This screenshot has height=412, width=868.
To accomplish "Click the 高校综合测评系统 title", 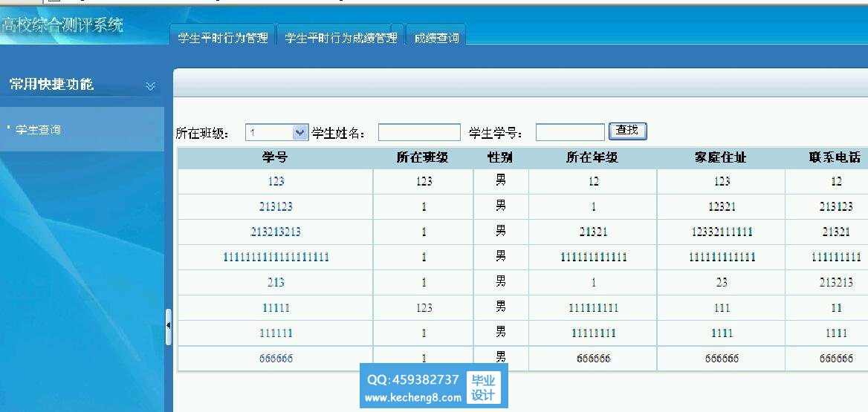I will tap(62, 25).
